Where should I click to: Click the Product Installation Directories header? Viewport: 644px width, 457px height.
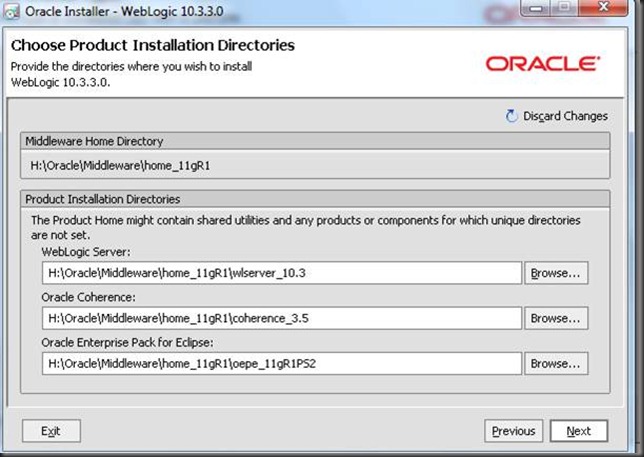315,199
